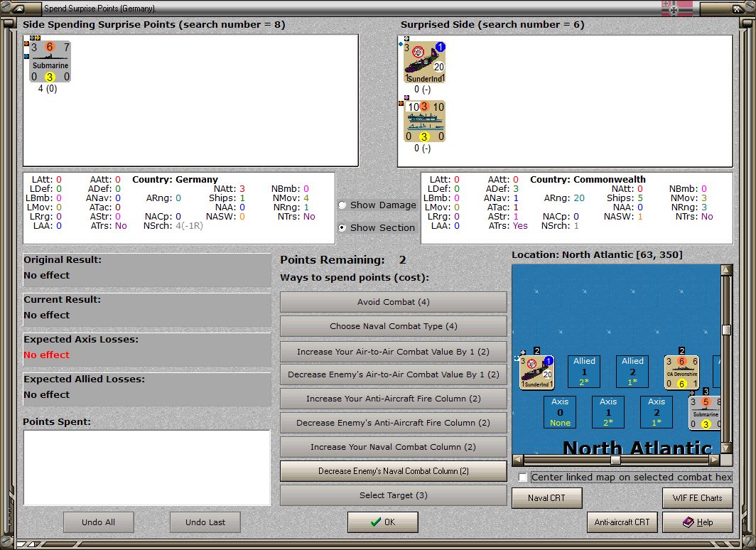
Task: Click the Undo All button
Action: [x=98, y=522]
